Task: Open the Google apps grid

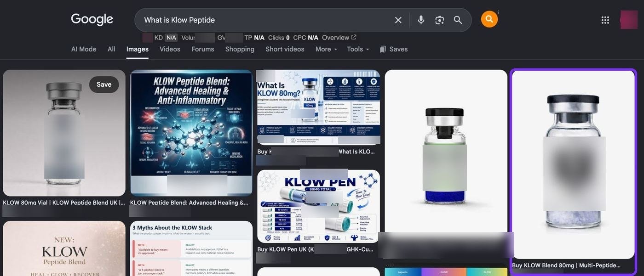Action: (x=605, y=20)
